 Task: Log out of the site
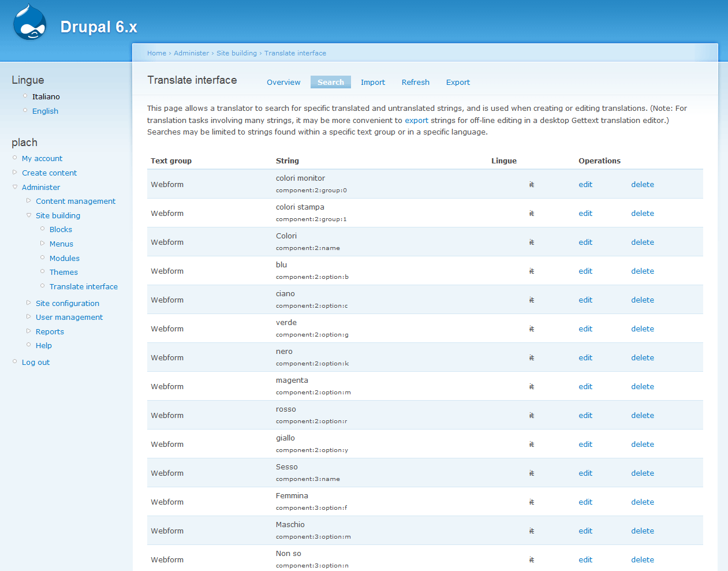coord(36,362)
